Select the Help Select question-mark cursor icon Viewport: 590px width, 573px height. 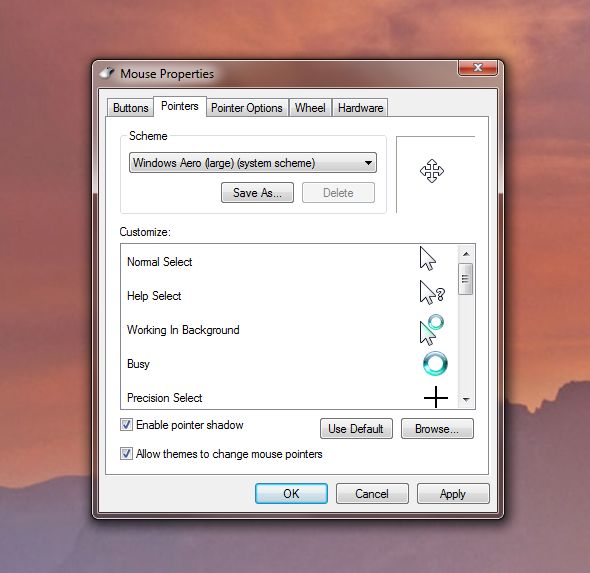[x=432, y=293]
